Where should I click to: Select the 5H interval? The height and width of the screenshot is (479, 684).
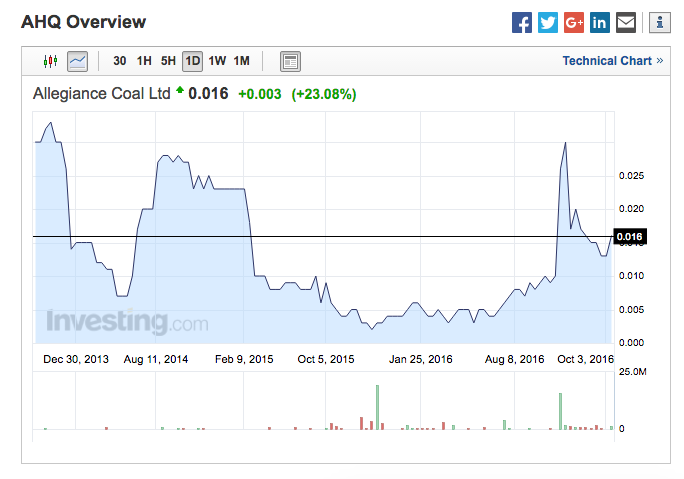click(168, 61)
